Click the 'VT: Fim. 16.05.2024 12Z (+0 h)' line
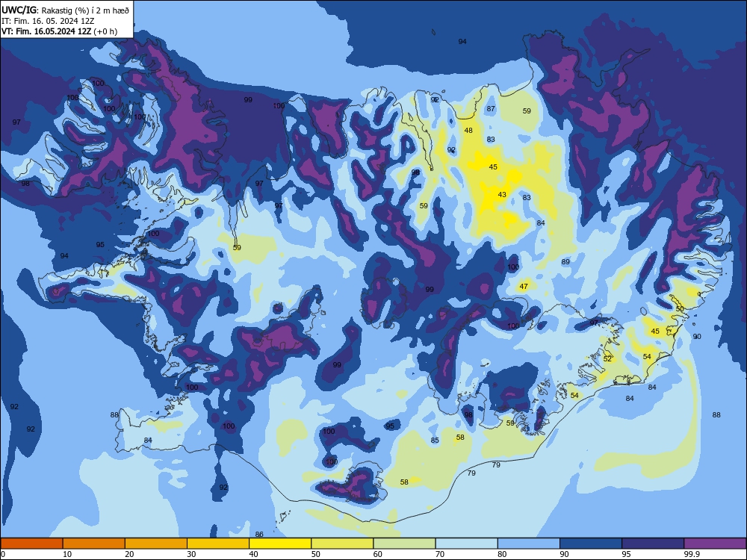This screenshot has height=560, width=747. 59,31
